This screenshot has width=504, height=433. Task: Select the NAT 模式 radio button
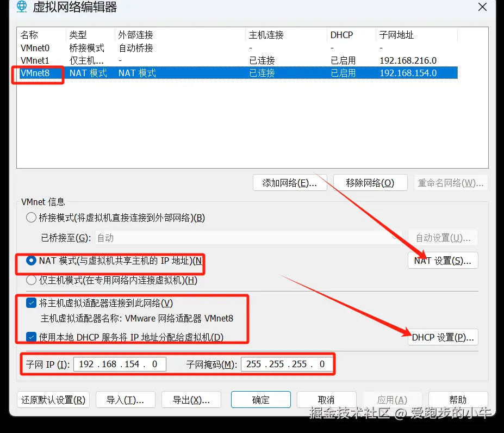tap(31, 261)
